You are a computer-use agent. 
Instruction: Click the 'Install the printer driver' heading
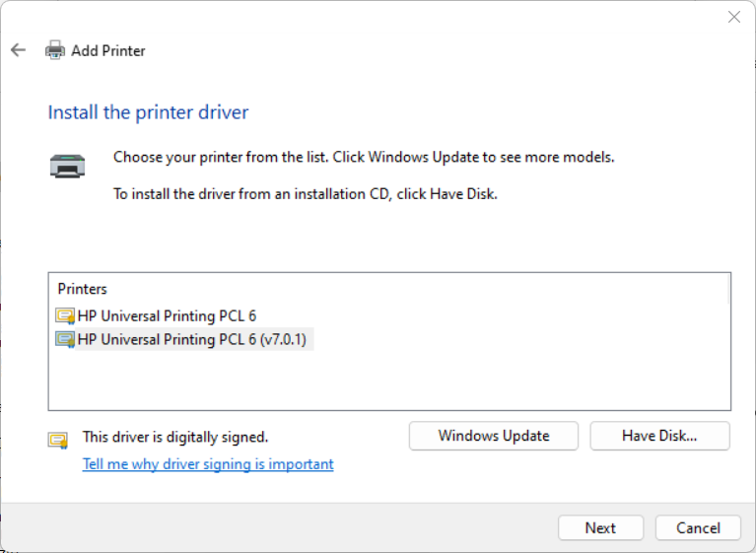pos(148,112)
